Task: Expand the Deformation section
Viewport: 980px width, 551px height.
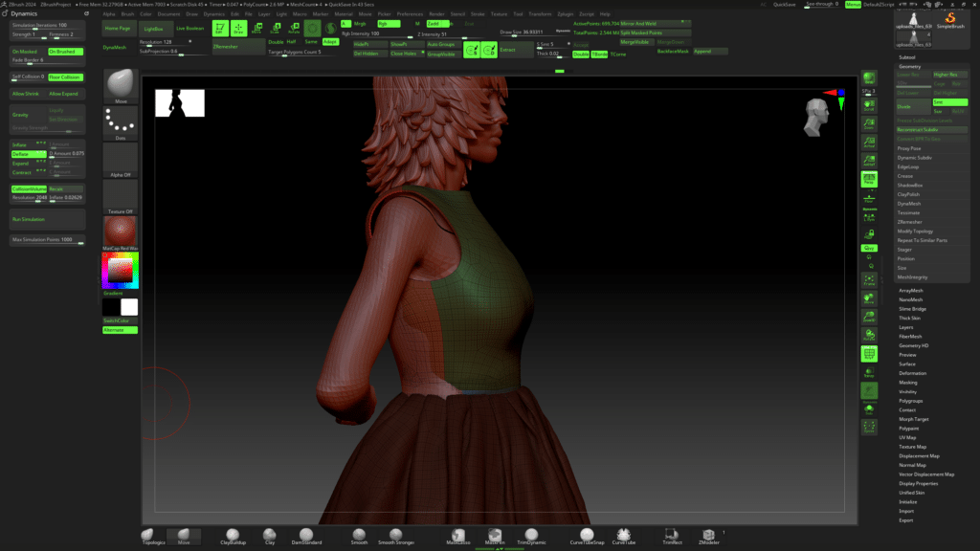Action: [912, 373]
